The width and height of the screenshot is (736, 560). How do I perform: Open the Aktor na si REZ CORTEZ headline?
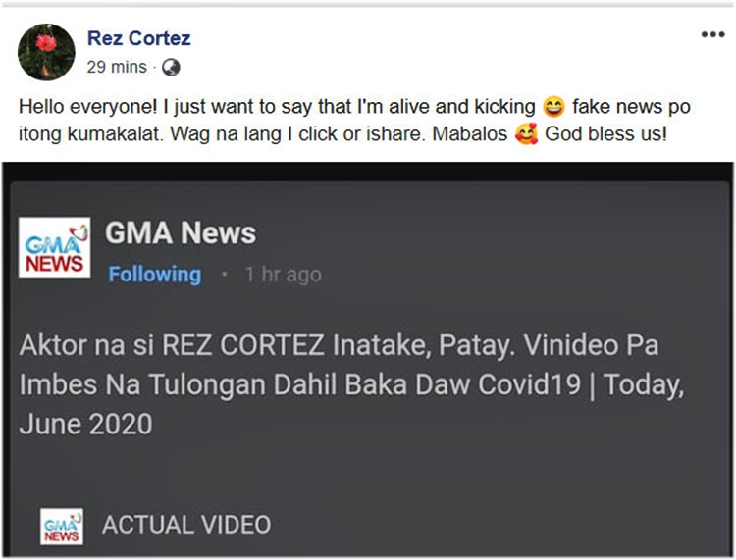(x=352, y=384)
